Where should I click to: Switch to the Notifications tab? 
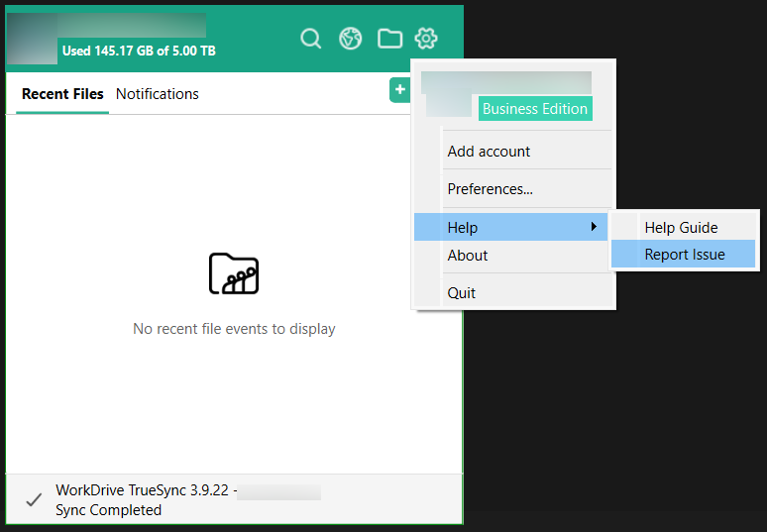(x=157, y=94)
